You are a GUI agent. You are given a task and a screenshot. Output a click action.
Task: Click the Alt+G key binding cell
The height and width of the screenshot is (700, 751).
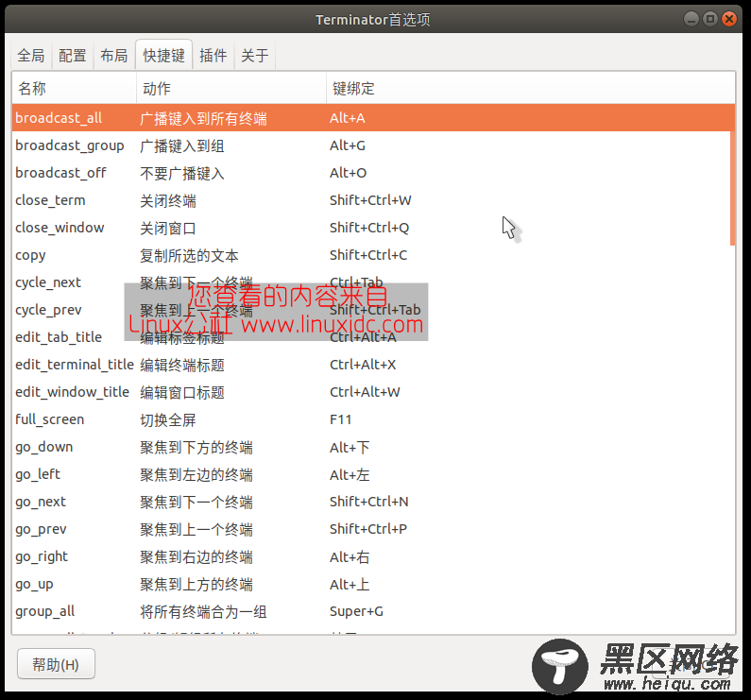[348, 145]
